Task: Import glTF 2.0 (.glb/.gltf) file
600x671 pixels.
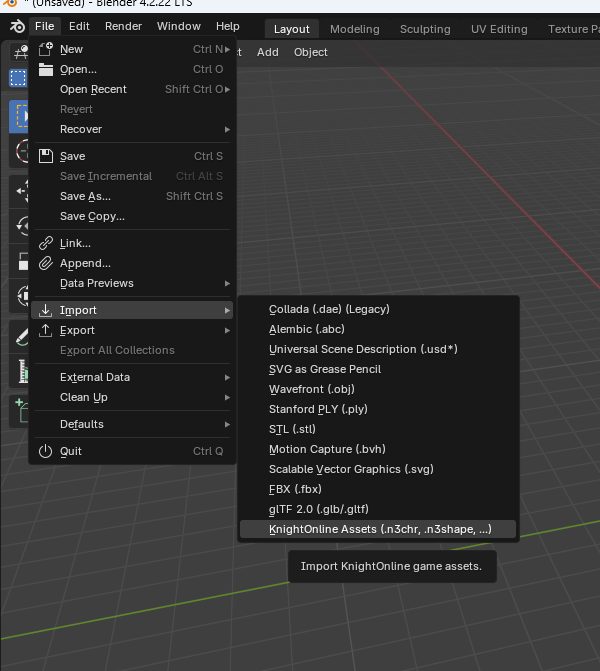Action: 378,509
